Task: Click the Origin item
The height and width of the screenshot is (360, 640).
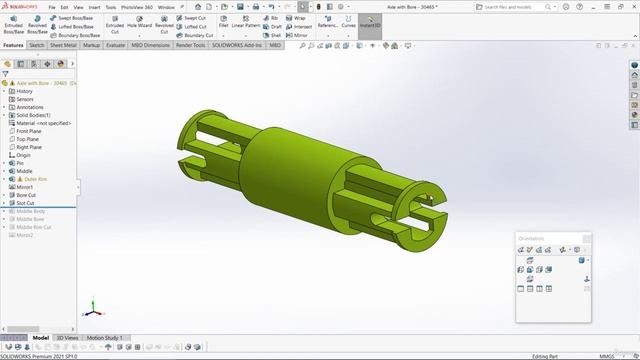Action: click(20, 155)
